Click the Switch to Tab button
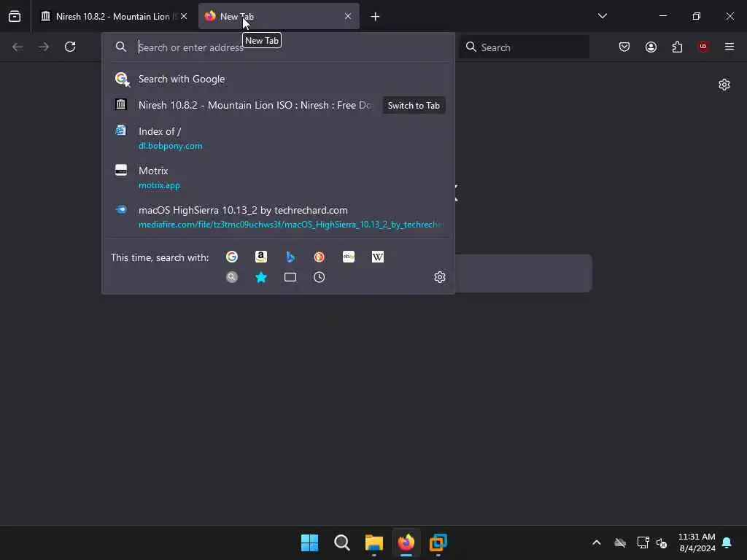747x560 pixels. [x=414, y=105]
